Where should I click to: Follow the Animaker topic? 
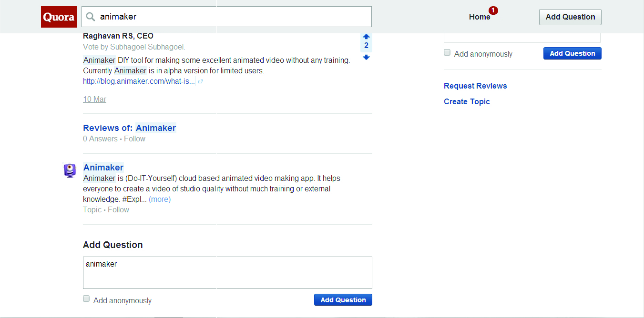118,210
